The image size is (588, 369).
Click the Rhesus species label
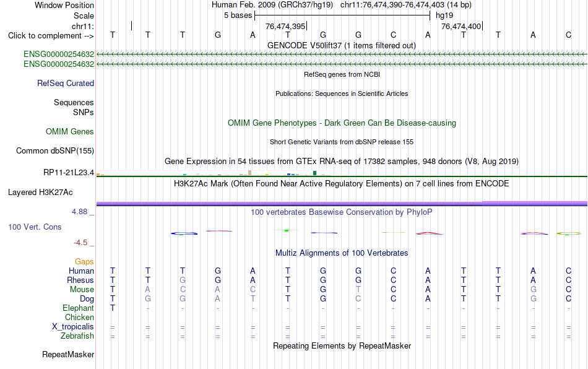[x=80, y=280]
